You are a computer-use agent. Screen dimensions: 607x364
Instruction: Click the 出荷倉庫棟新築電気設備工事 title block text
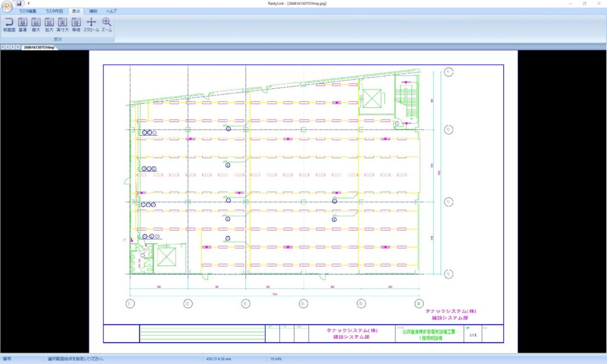click(x=429, y=332)
